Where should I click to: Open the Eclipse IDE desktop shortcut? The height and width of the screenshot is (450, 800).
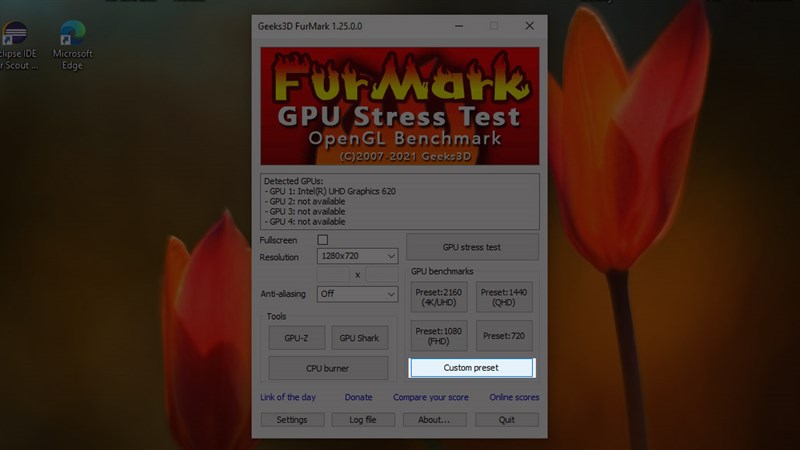tap(18, 45)
